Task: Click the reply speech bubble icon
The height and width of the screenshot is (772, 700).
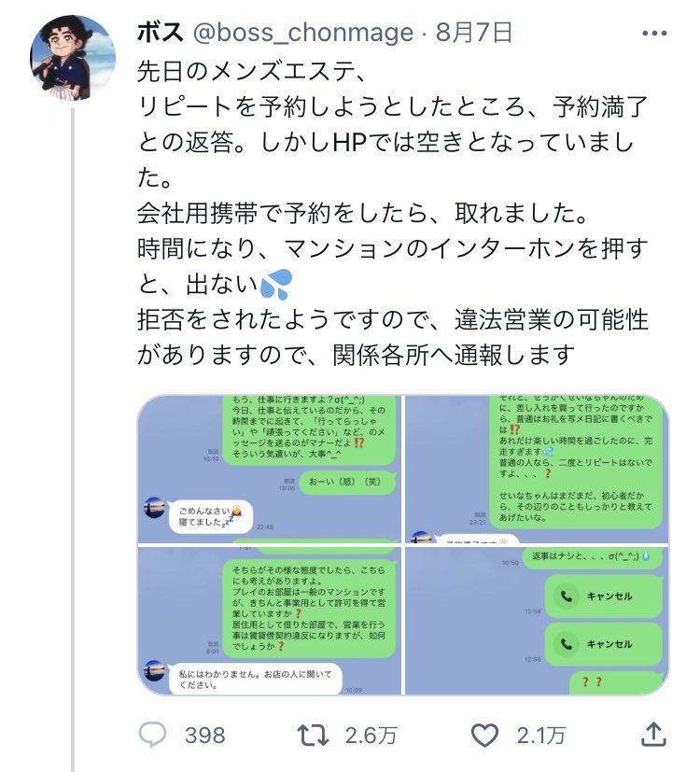Action: 152,736
